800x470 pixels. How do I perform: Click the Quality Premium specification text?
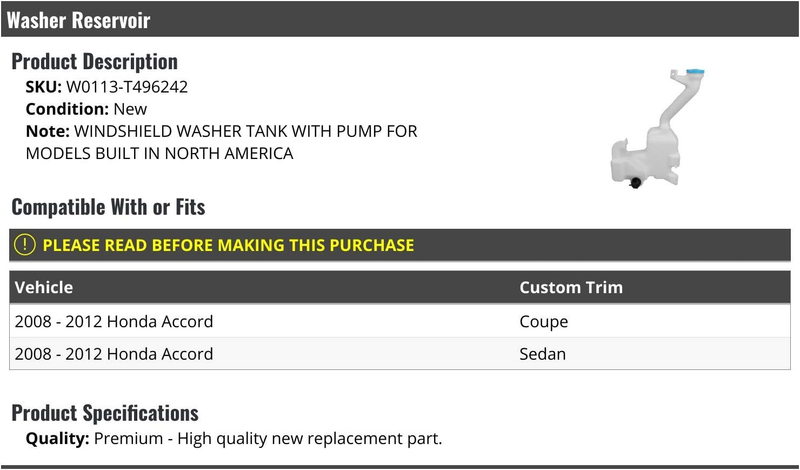click(x=234, y=438)
